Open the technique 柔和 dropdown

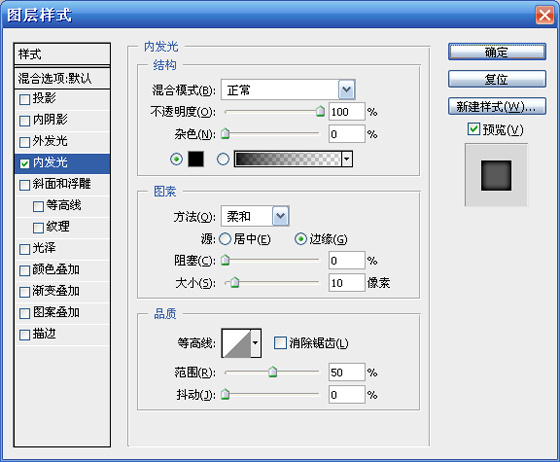tap(255, 216)
